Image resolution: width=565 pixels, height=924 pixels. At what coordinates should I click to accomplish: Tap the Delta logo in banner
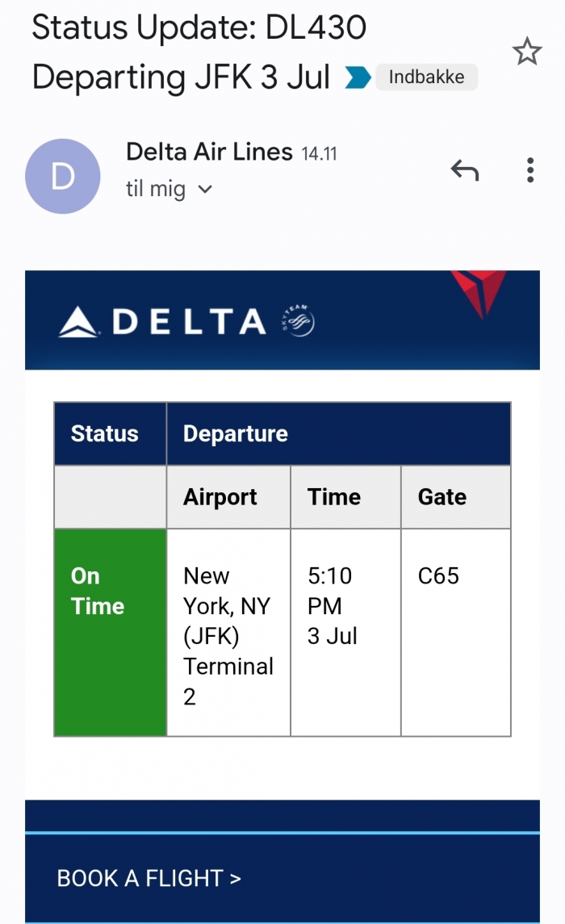point(162,322)
